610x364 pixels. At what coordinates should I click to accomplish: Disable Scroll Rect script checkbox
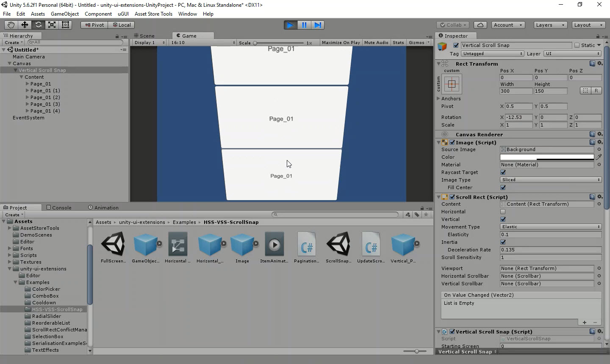pos(452,197)
